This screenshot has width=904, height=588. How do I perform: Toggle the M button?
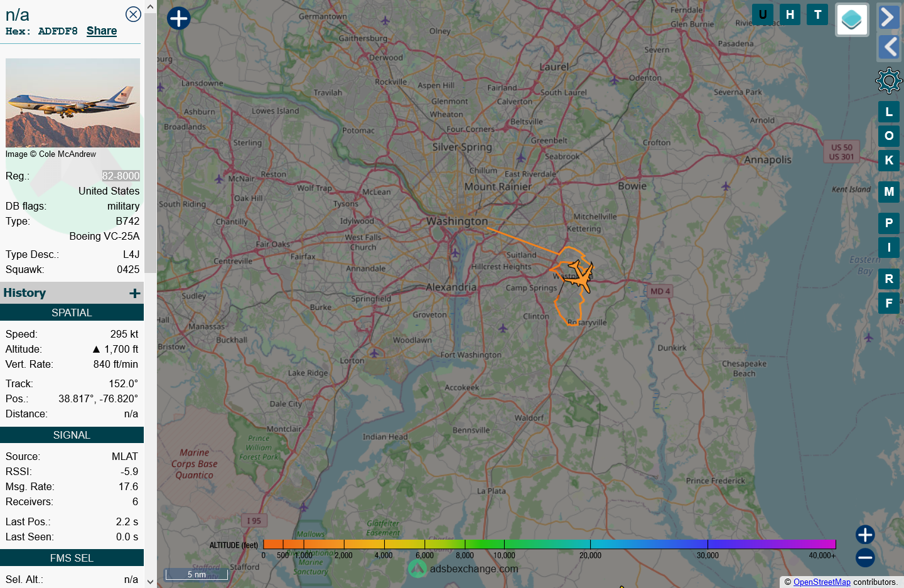(x=889, y=191)
